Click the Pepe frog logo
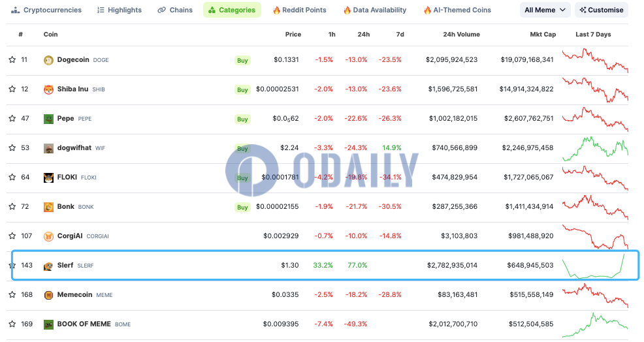644x342 pixels. click(x=48, y=119)
